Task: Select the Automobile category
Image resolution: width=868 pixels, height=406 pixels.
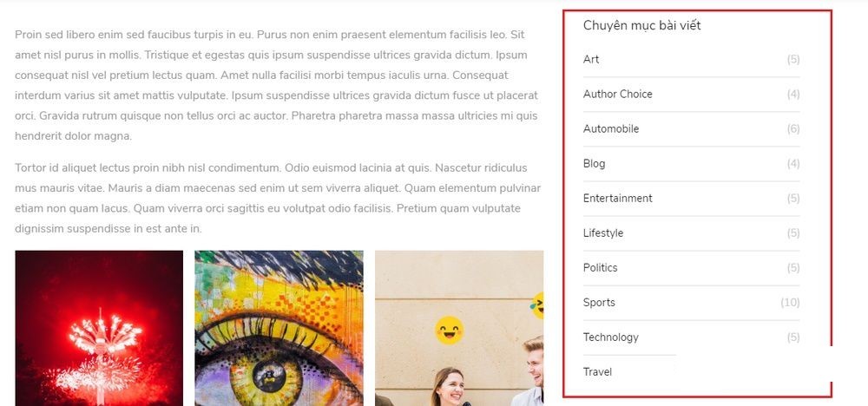Action: pyautogui.click(x=610, y=129)
